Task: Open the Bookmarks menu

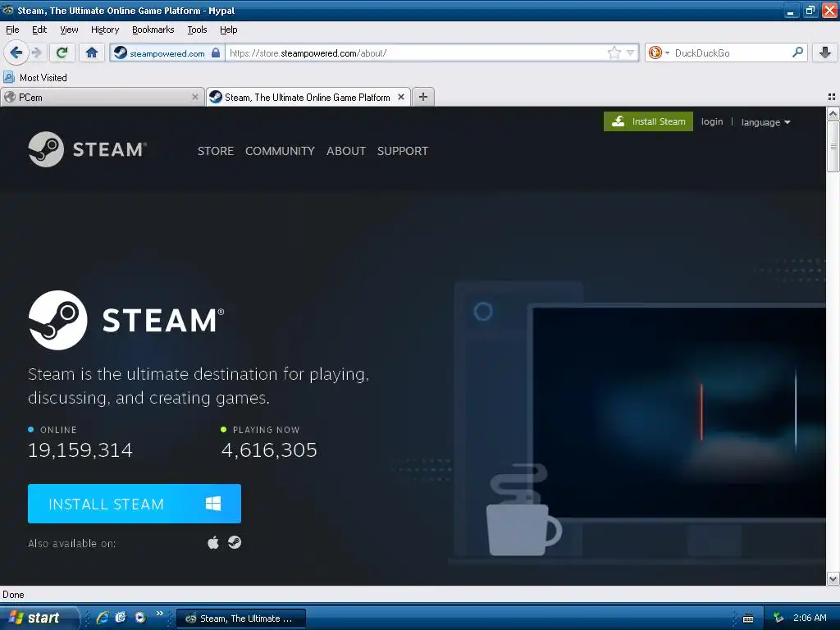Action: [x=153, y=30]
